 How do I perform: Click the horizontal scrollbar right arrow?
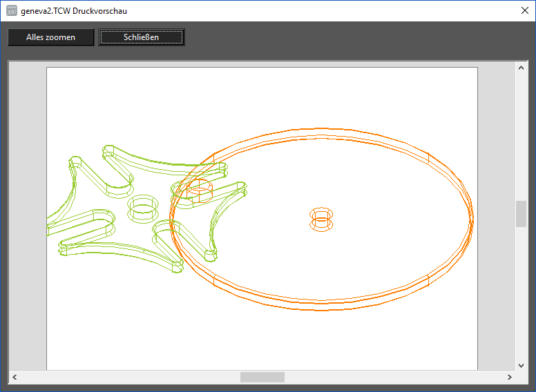[509, 377]
